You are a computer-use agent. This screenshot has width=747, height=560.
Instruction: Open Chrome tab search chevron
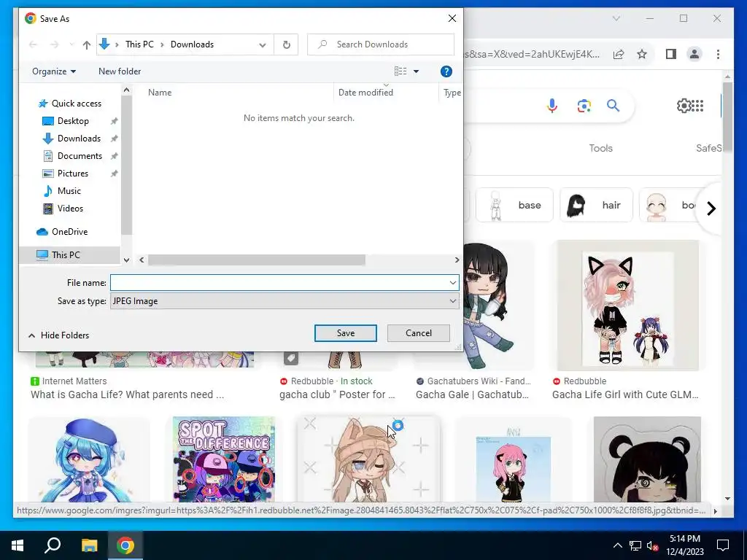tap(616, 18)
